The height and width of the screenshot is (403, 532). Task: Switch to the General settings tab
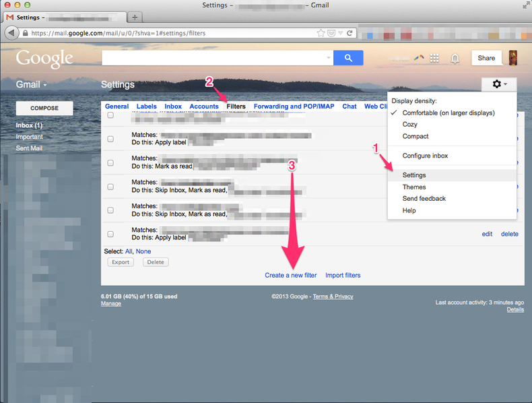[x=117, y=106]
